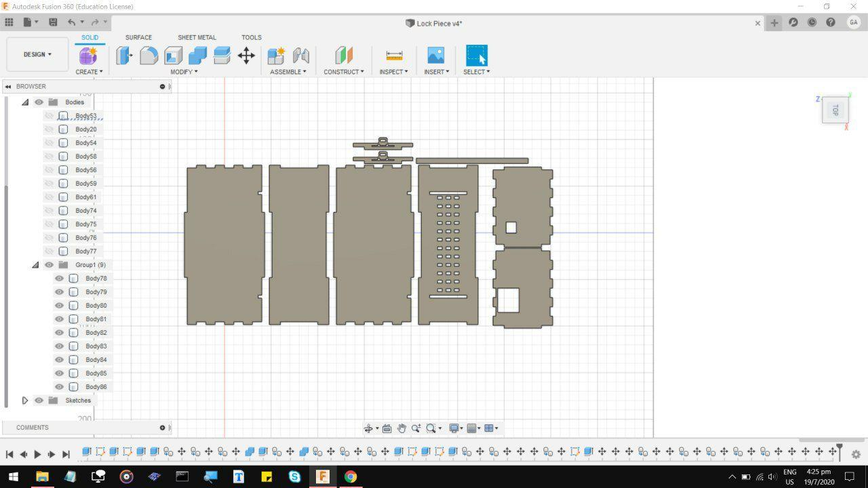The image size is (868, 488).
Task: Select the Shell tool icon
Action: point(173,56)
